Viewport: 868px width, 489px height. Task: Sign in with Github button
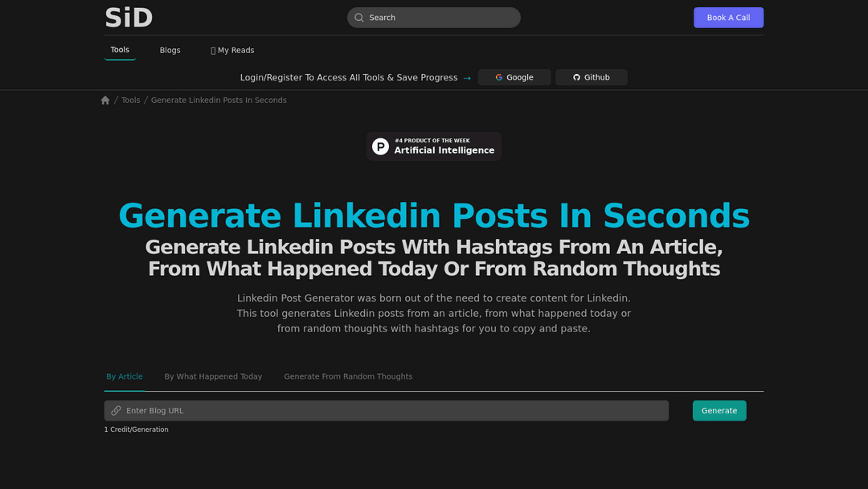[592, 77]
